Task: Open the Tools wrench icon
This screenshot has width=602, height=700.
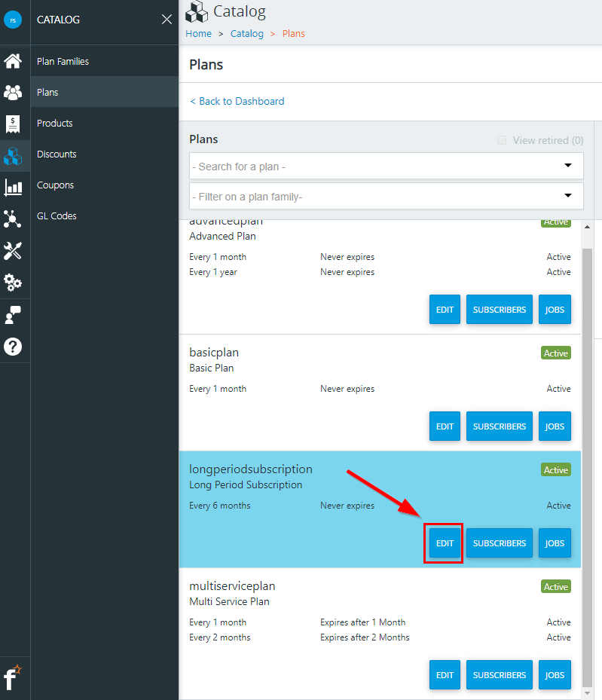Action: (x=13, y=251)
